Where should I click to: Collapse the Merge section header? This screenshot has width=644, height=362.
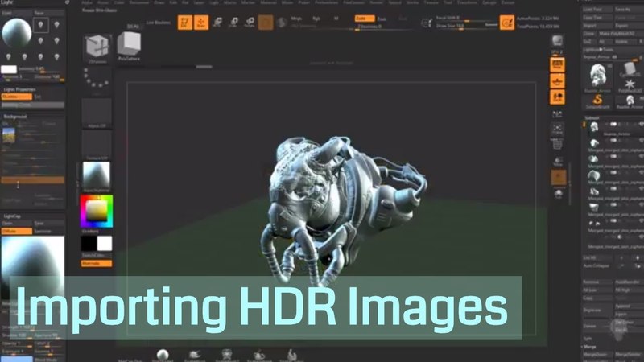(x=589, y=347)
